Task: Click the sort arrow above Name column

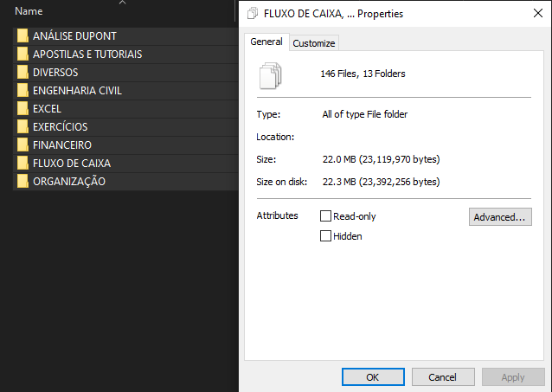Action: coord(122,3)
